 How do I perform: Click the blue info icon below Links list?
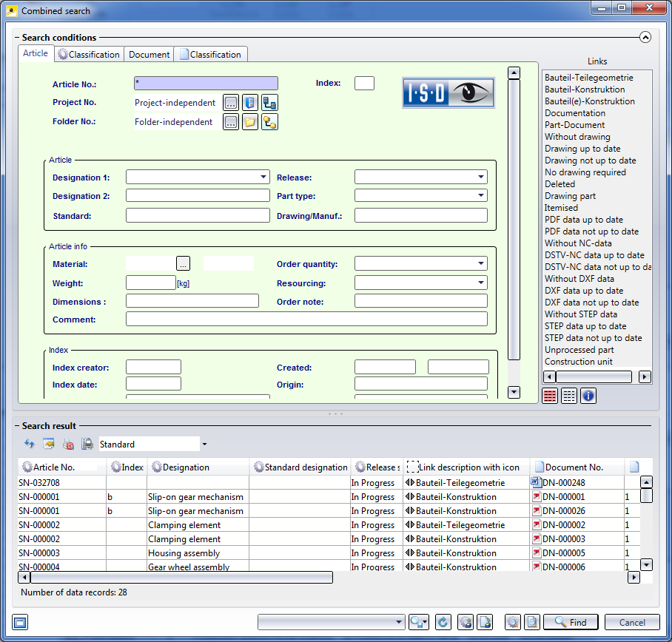coord(588,396)
